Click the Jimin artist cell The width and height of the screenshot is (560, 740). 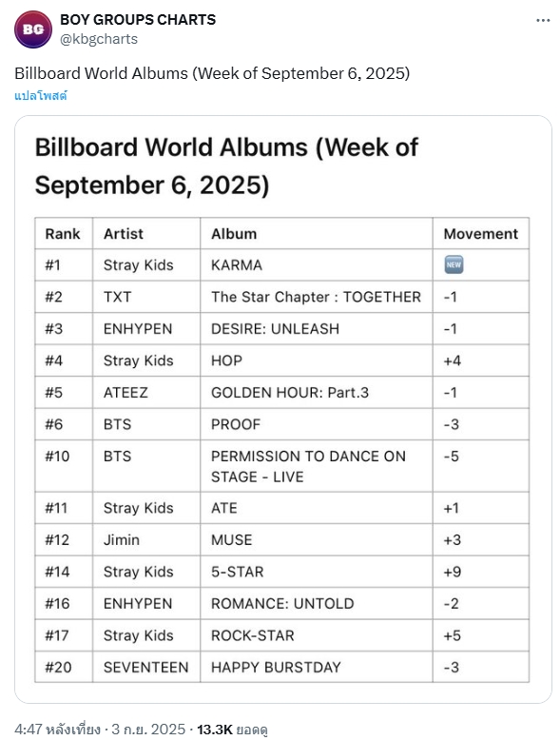(x=146, y=539)
